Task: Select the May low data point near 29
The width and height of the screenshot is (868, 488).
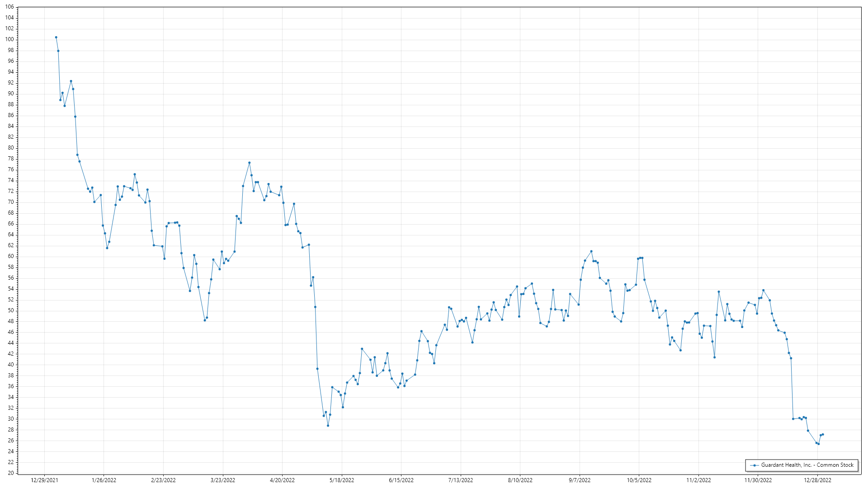Action: pos(328,426)
